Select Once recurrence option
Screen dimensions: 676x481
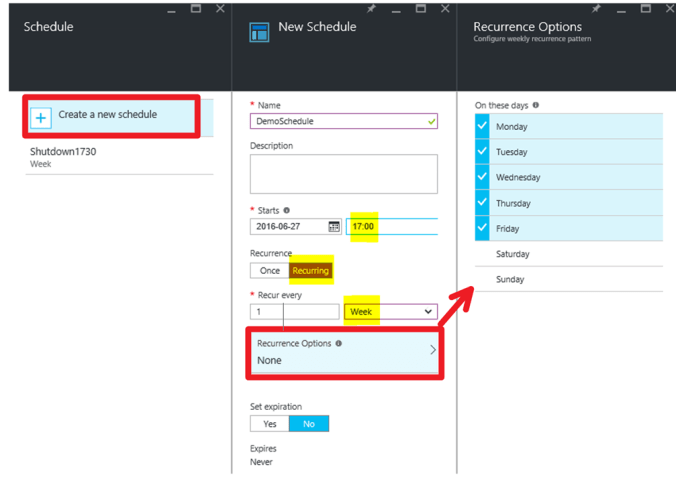[270, 271]
